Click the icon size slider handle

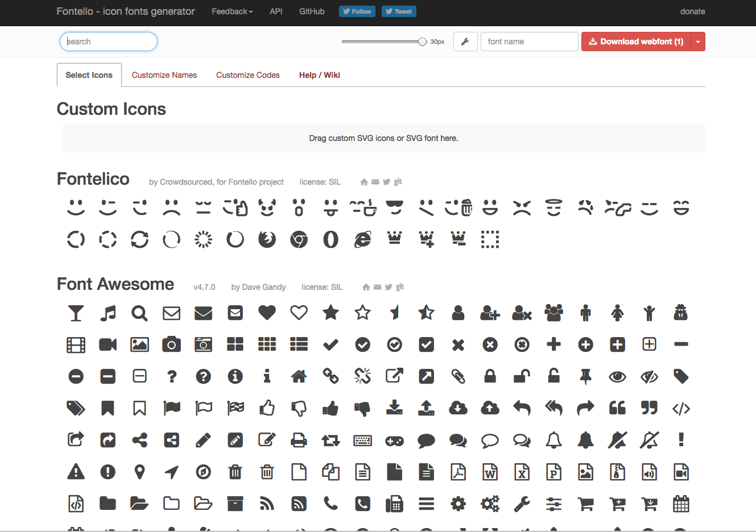click(x=422, y=41)
